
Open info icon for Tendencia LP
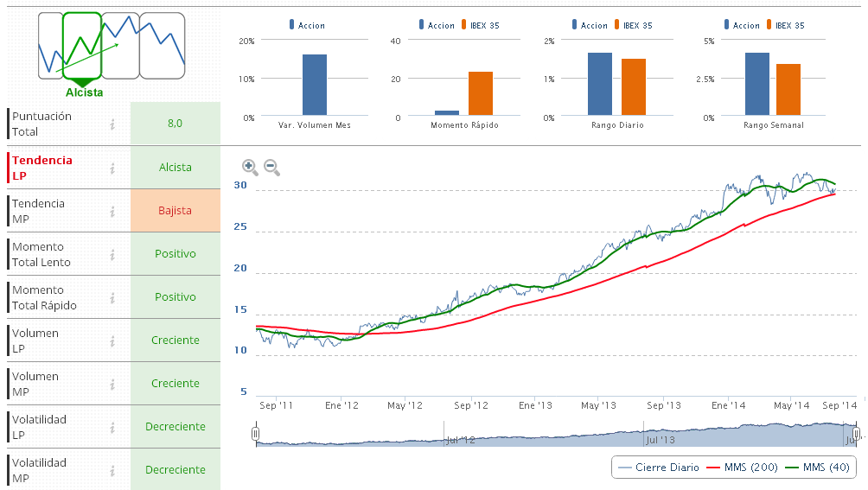112,168
